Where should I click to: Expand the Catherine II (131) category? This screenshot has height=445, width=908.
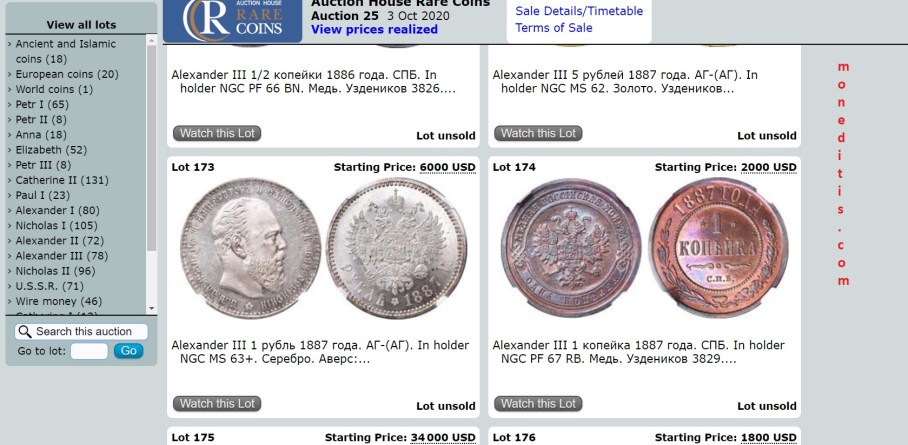coord(62,180)
